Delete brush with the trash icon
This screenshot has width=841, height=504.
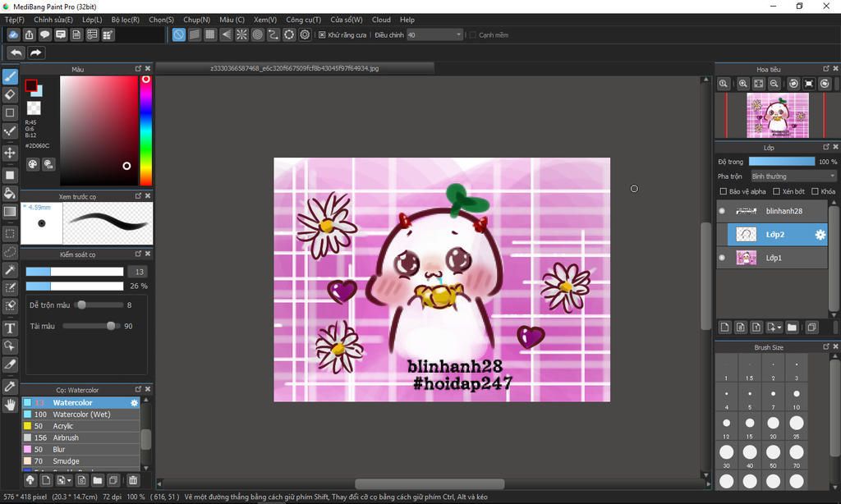(x=133, y=480)
